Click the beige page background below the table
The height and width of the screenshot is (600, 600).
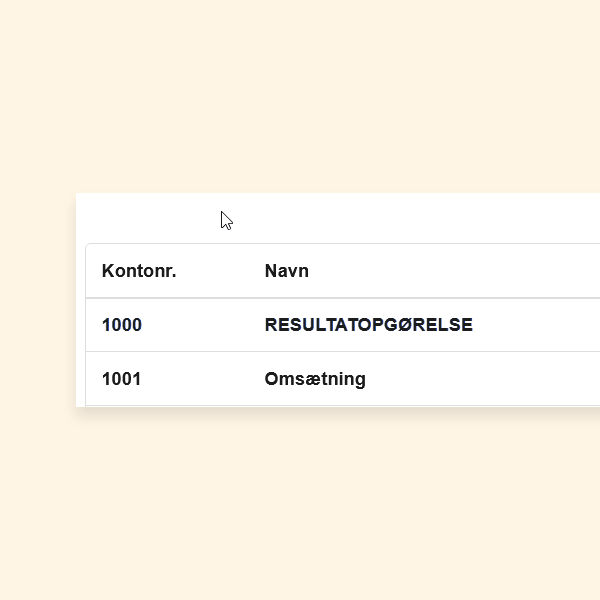[x=300, y=500]
